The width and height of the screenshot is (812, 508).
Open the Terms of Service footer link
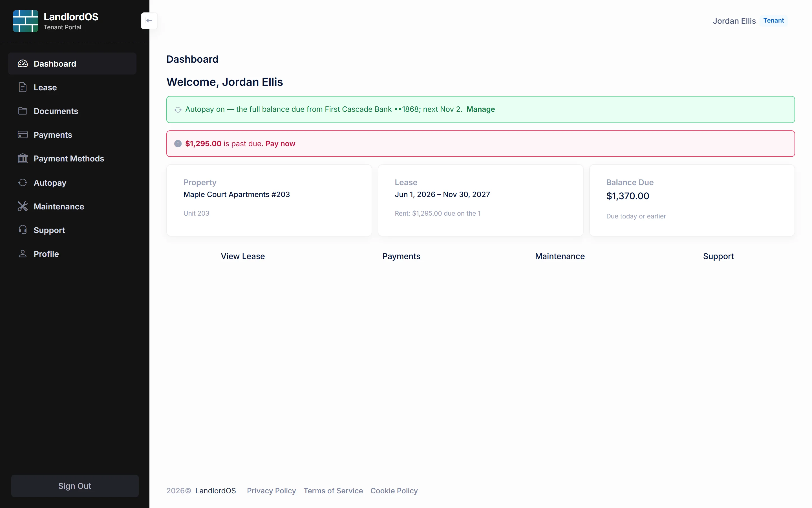click(x=333, y=491)
